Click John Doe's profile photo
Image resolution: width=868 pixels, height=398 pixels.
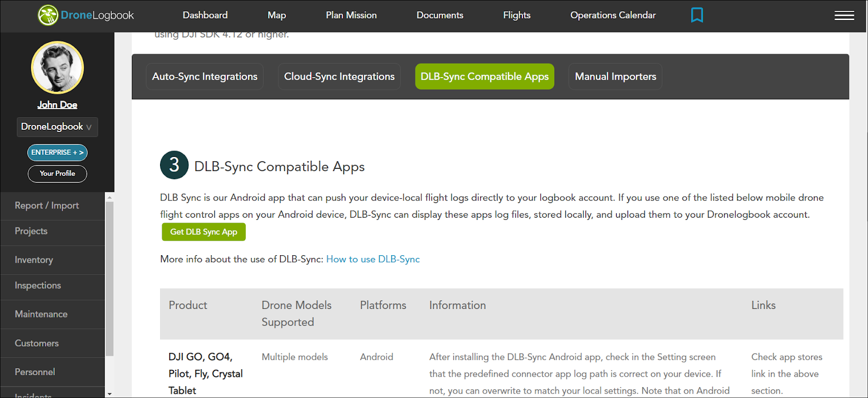[58, 67]
